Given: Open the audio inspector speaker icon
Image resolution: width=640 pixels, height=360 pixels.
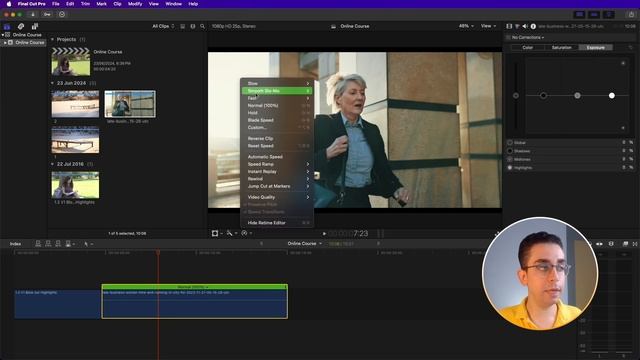Looking at the screenshot, I should 525,26.
